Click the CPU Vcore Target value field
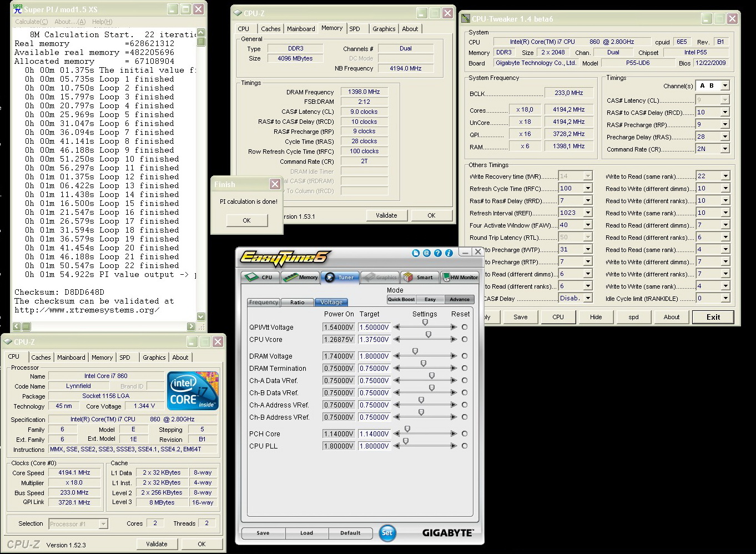The width and height of the screenshot is (756, 554). (374, 340)
